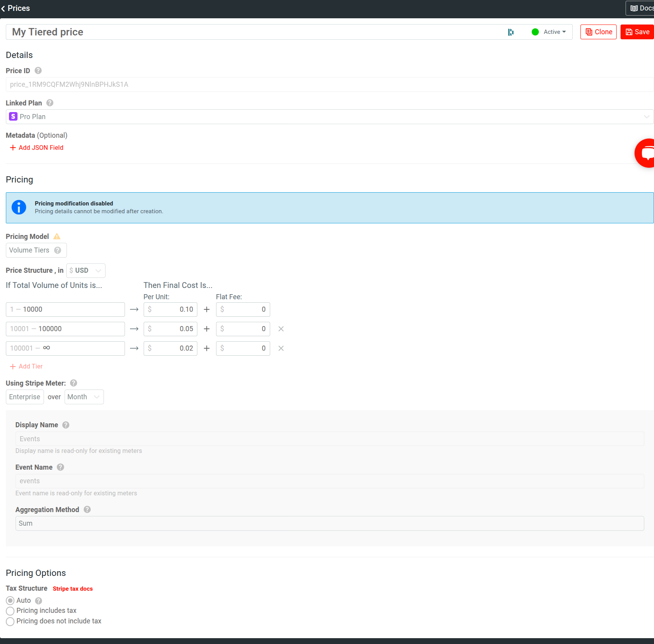Click the info icon in the pricing disabled banner
Screen dimensions: 654x644
(x=19, y=207)
